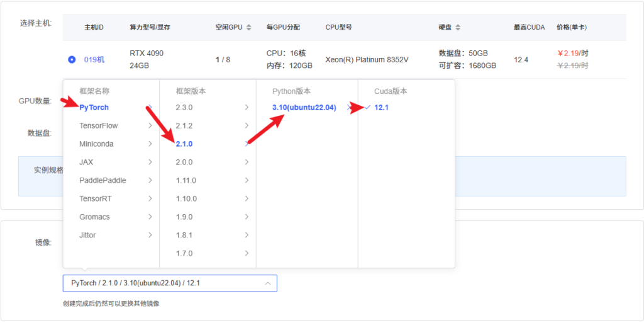Pick framework version 2.1.0
The height and width of the screenshot is (330, 644).
point(184,144)
